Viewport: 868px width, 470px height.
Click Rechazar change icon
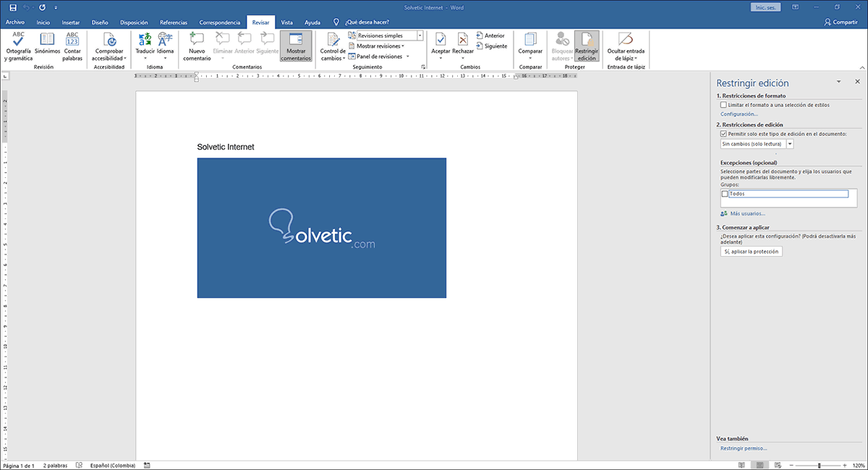click(x=463, y=39)
